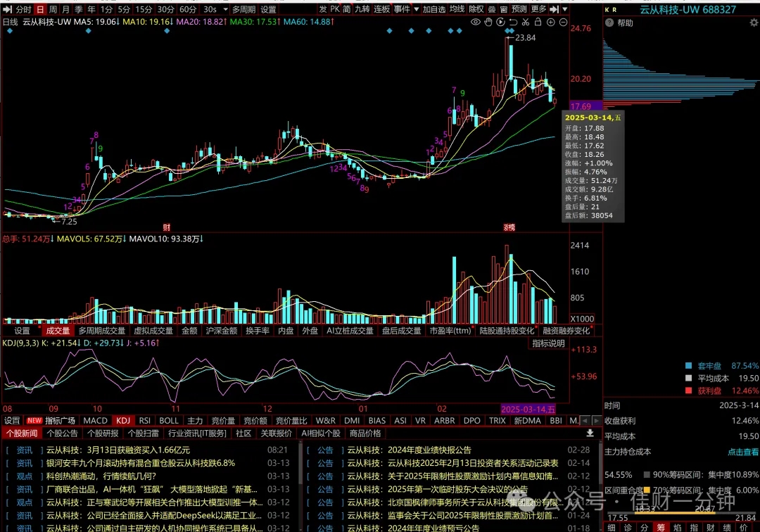Toggle 均线 moving averages display

[457, 9]
